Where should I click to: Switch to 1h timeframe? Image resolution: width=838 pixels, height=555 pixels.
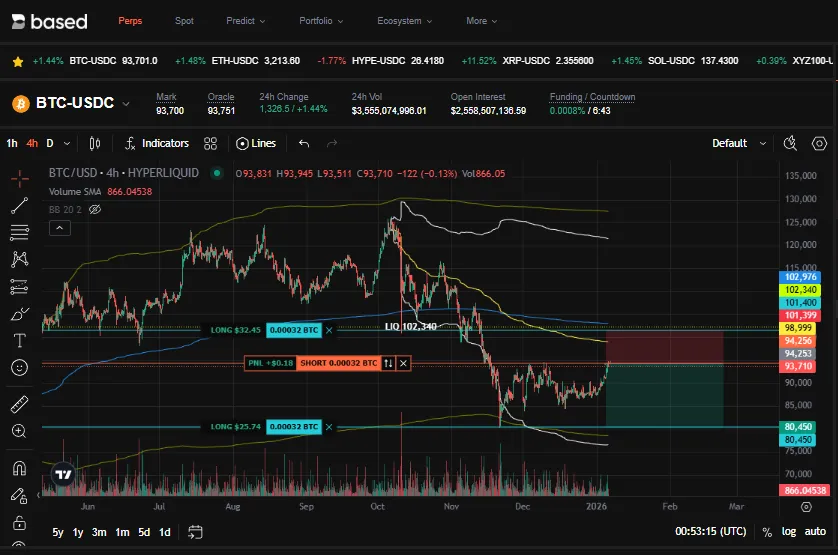pyautogui.click(x=12, y=143)
